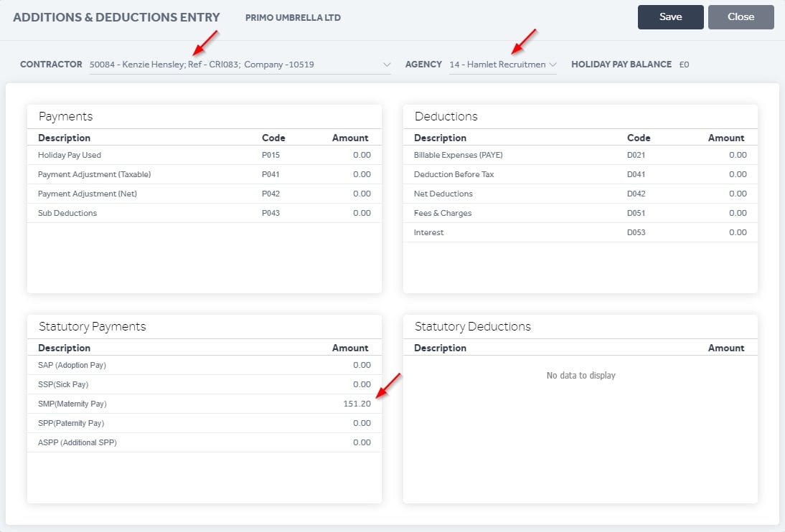The height and width of the screenshot is (532, 785).
Task: Click the Statutory Deductions Description column header
Action: click(440, 348)
